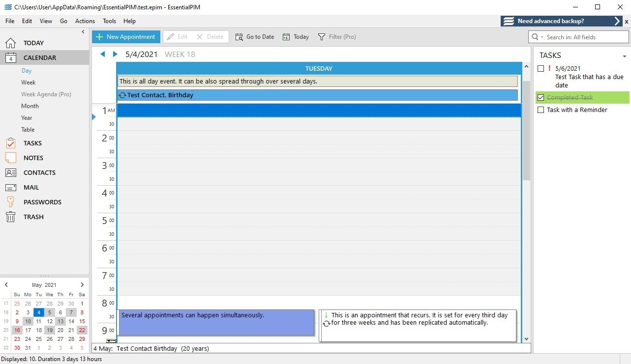This screenshot has width=631, height=364.
Task: Click the calendar vertical scrollbar thumb
Action: (x=526, y=130)
